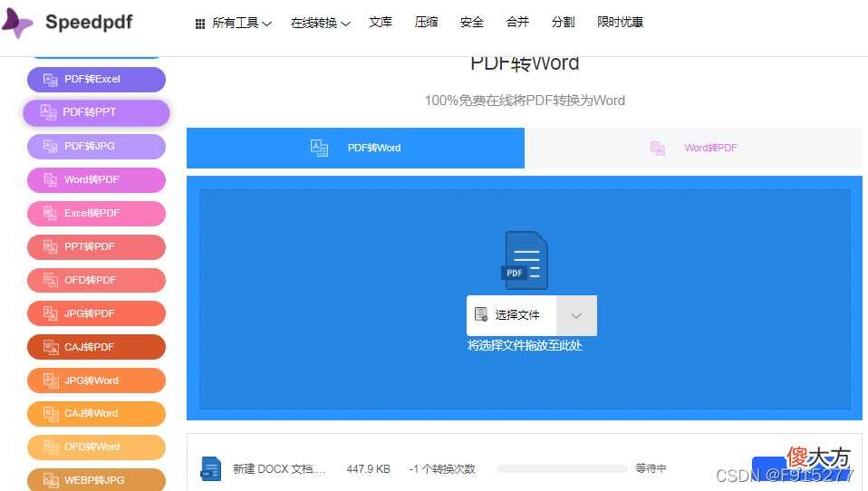
Task: Select the 分割 menu item
Action: point(563,22)
